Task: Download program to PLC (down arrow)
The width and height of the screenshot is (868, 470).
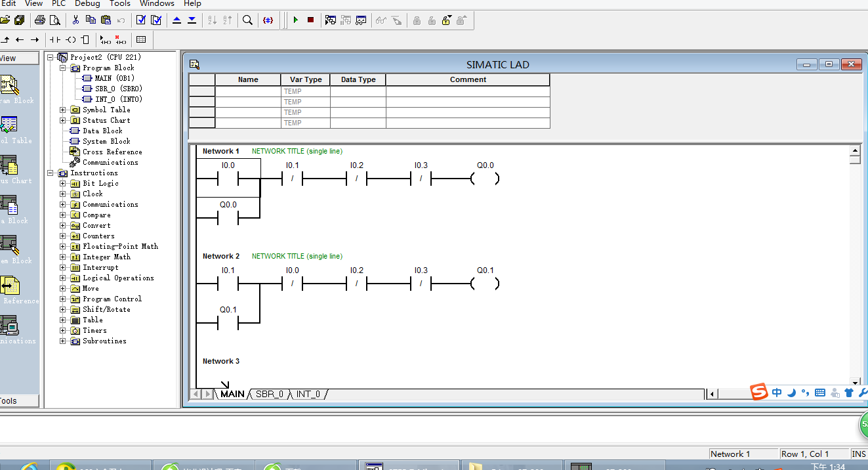Action: pyautogui.click(x=192, y=20)
